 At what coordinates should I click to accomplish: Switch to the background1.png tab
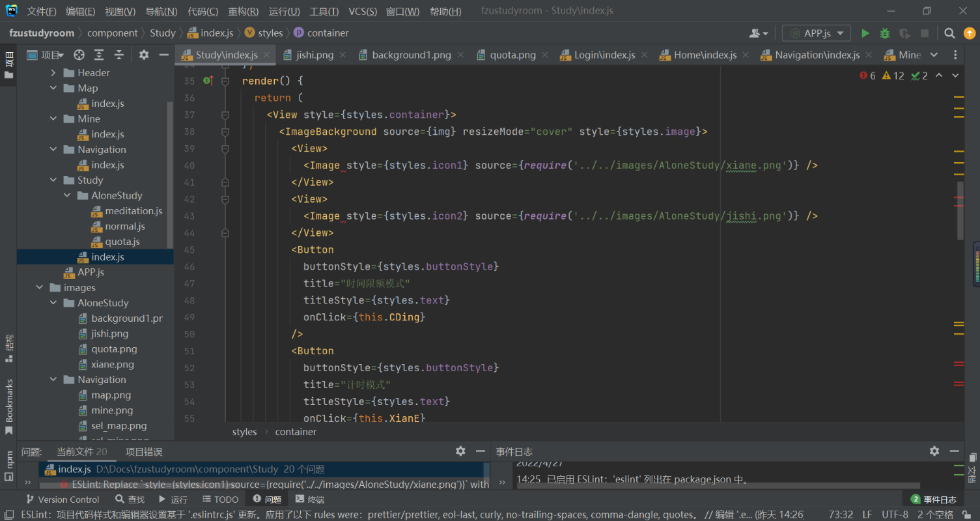[x=412, y=55]
